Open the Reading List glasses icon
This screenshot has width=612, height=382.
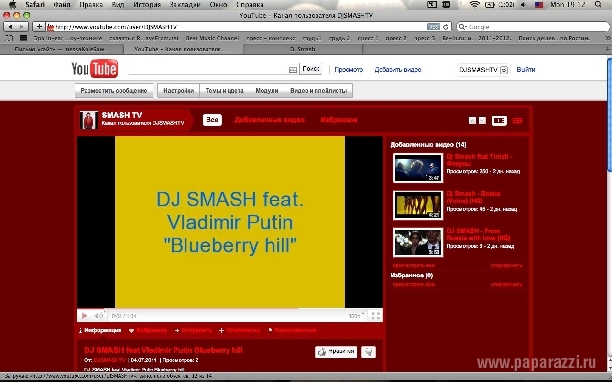[9, 38]
